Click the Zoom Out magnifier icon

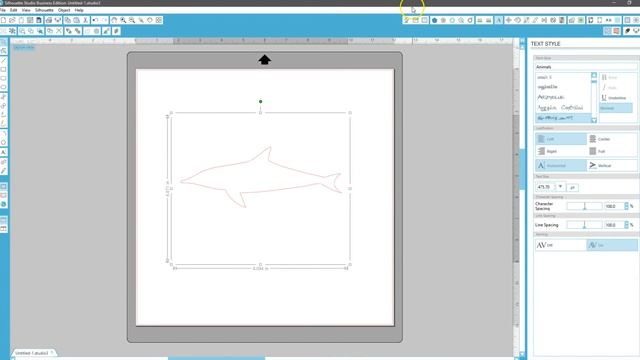click(x=132, y=20)
